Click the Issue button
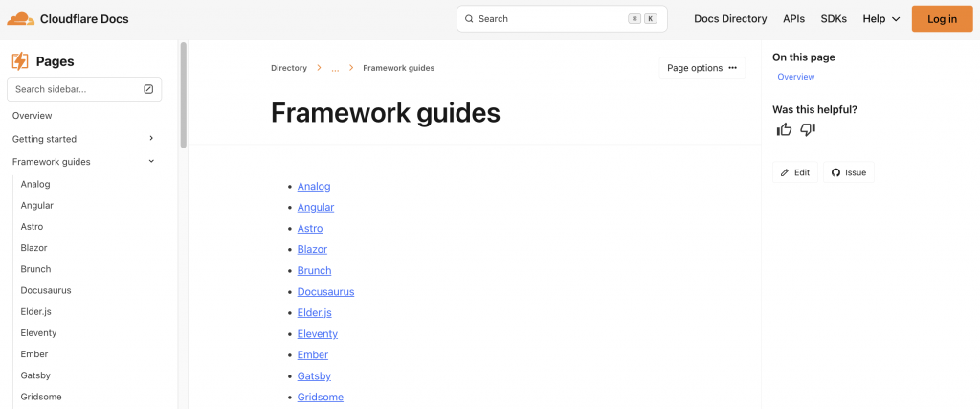This screenshot has height=409, width=980. [x=849, y=172]
